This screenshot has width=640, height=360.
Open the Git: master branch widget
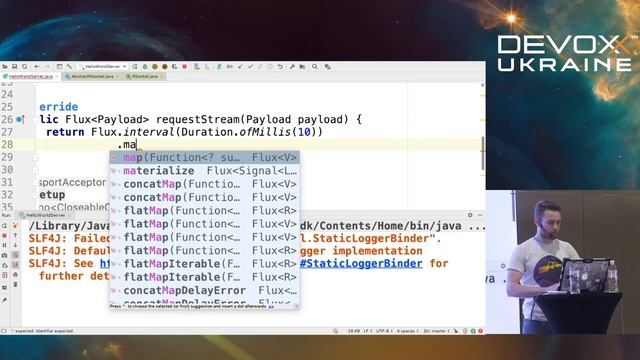(x=437, y=331)
